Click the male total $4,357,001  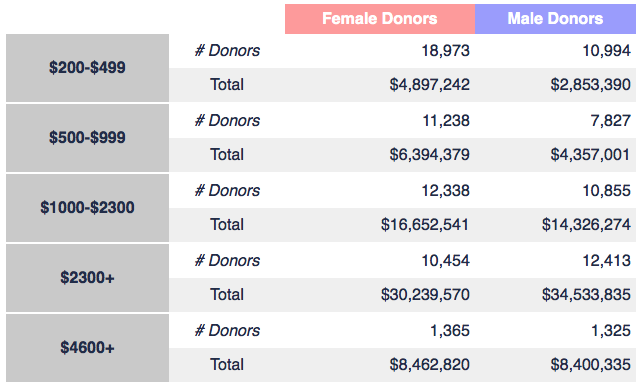coord(591,155)
